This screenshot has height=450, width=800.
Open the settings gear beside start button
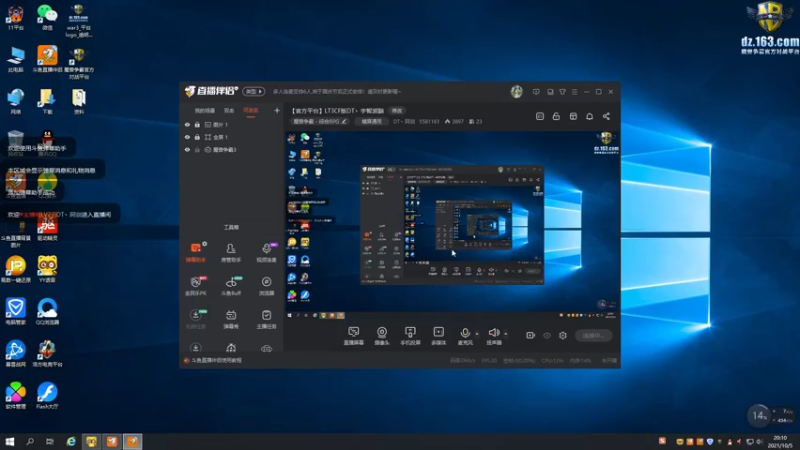click(x=563, y=335)
